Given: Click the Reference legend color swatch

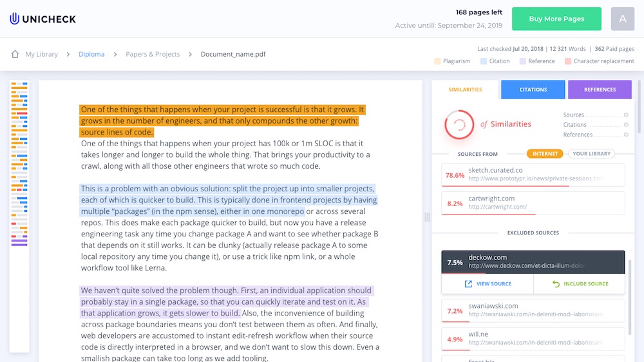Looking at the screenshot, I should click(x=522, y=61).
